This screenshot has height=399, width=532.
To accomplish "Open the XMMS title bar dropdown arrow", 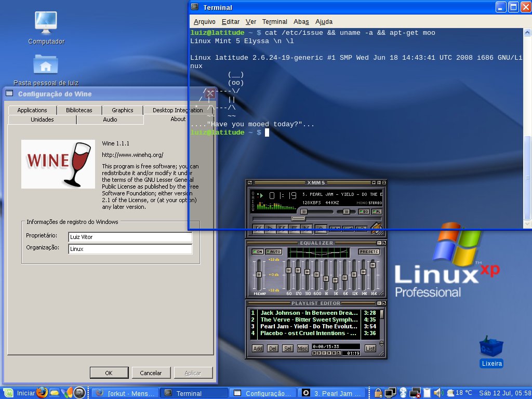I will pos(374,182).
